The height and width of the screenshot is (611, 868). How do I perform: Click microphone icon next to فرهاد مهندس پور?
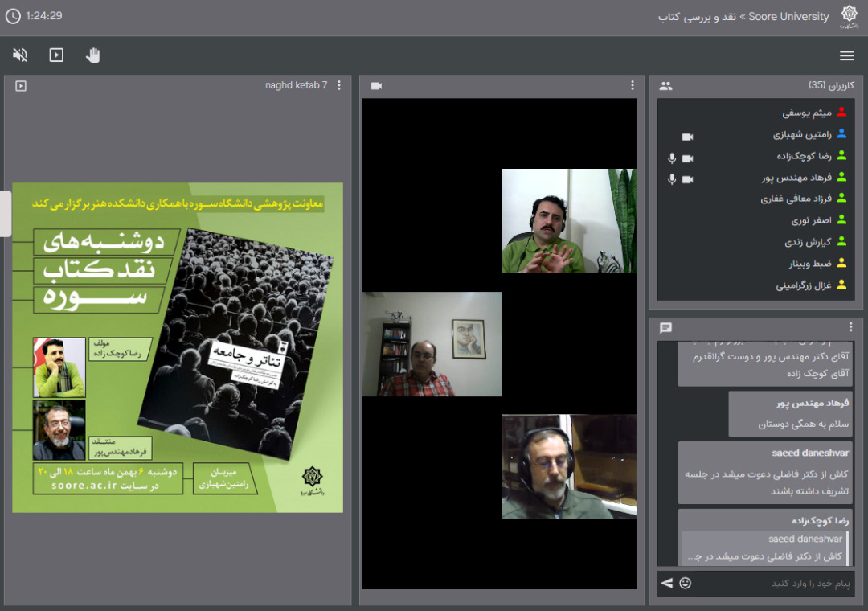pos(672,179)
